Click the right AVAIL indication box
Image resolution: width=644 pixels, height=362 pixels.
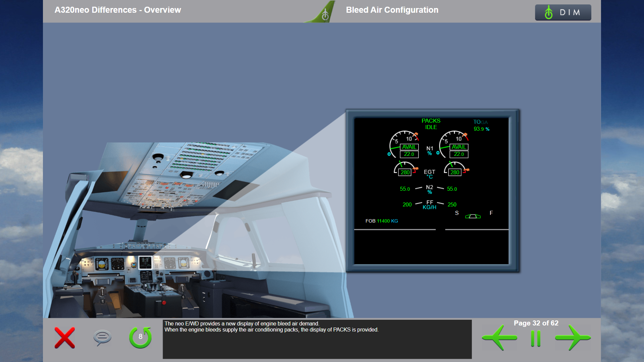pyautogui.click(x=459, y=147)
